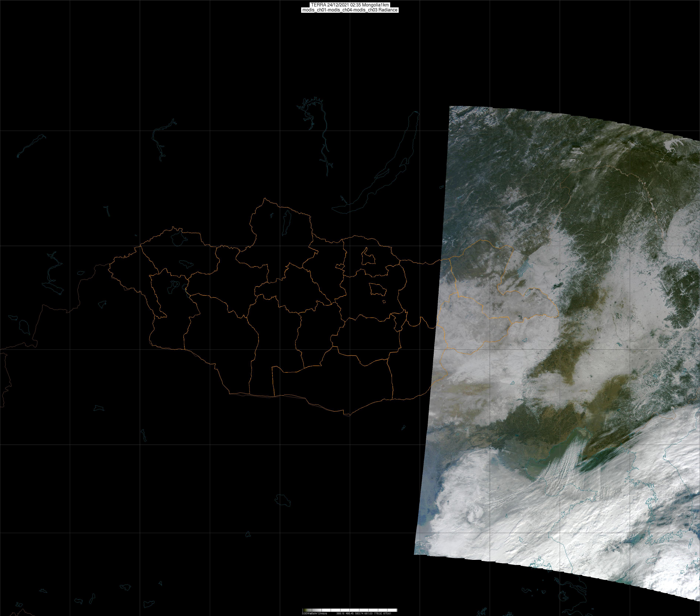Click the 389.16 colorbar value
This screenshot has height=616, width=700.
(340, 614)
